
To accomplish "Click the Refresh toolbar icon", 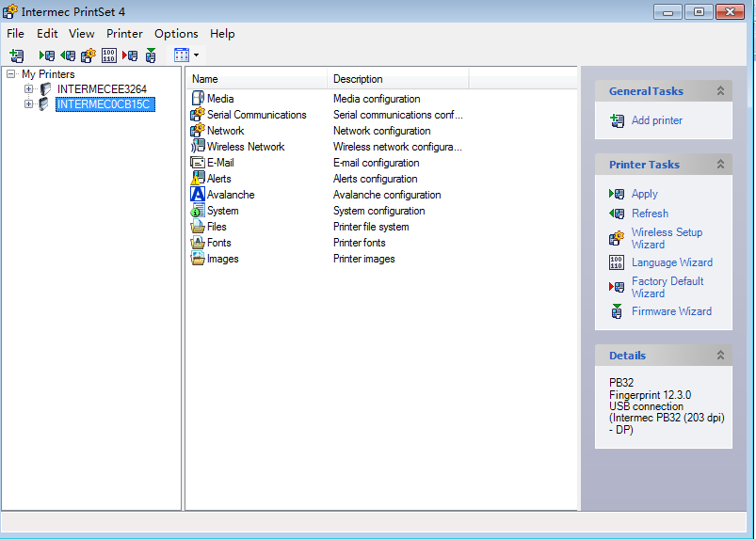I will 68,55.
